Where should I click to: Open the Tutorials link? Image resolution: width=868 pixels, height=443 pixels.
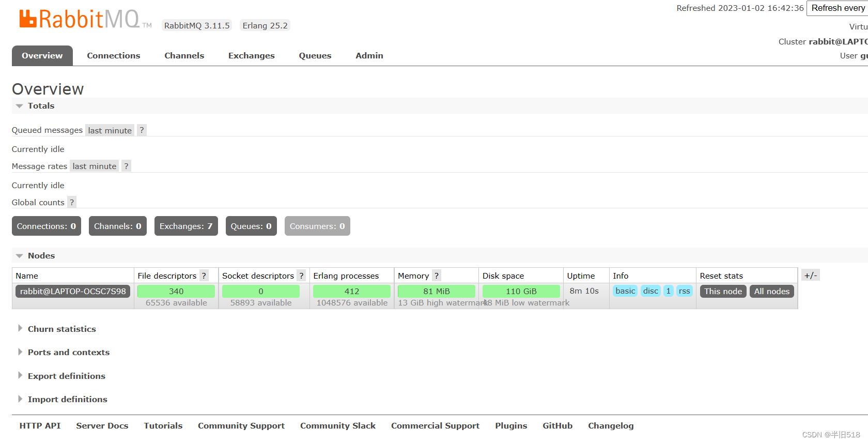[163, 425]
